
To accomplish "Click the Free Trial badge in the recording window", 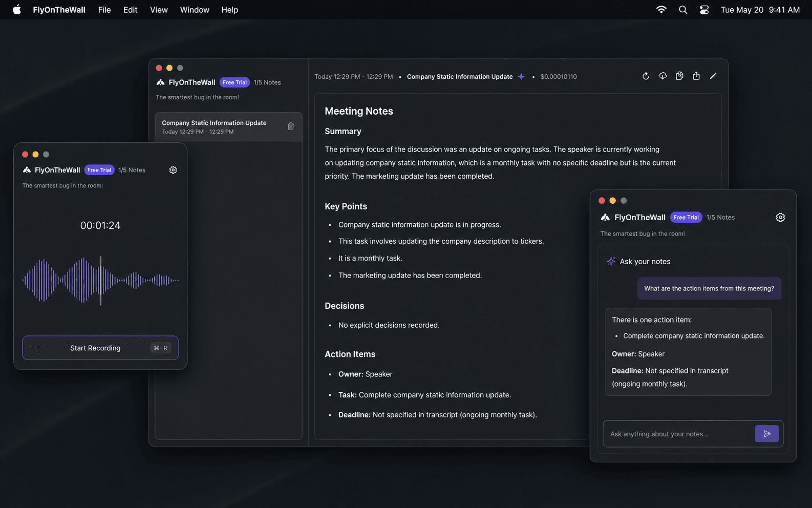I will point(99,170).
